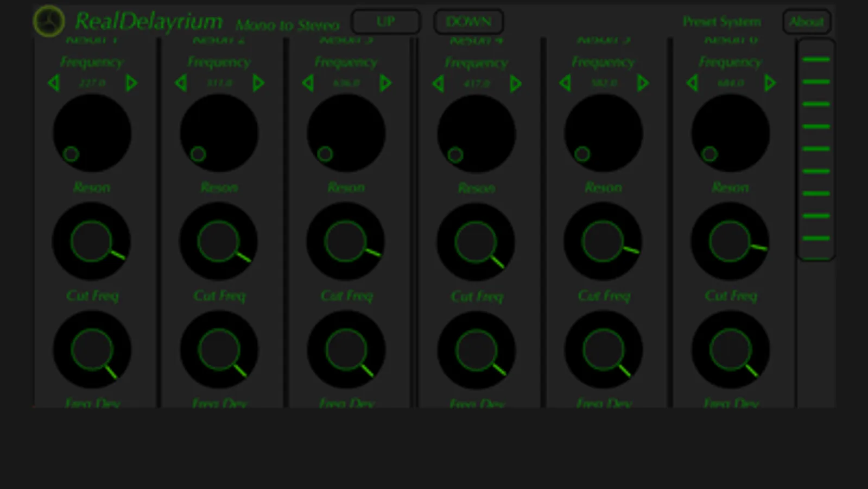Open the About dialog
The image size is (868, 489).
click(x=807, y=22)
